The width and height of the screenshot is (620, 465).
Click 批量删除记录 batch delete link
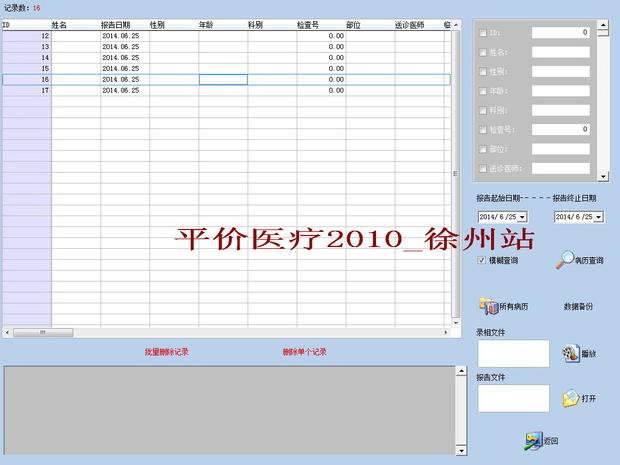pyautogui.click(x=166, y=352)
